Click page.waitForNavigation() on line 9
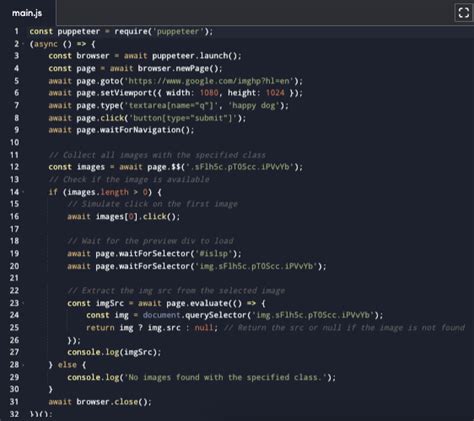The image size is (474, 421). [x=133, y=130]
